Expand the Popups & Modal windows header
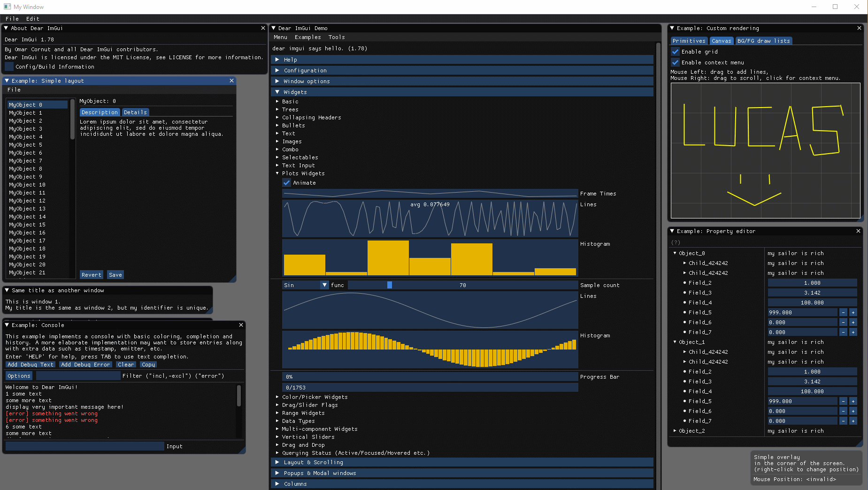 point(462,473)
